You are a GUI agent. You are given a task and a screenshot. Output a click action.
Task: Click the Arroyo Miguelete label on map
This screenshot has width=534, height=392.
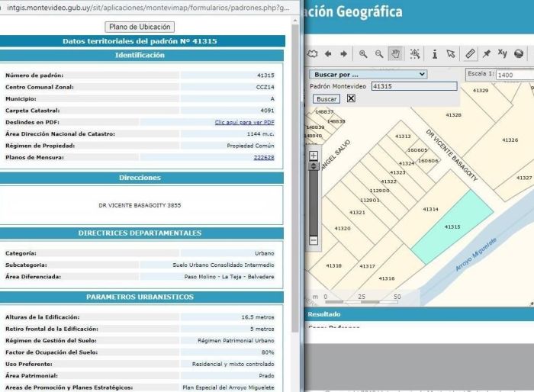pos(476,254)
